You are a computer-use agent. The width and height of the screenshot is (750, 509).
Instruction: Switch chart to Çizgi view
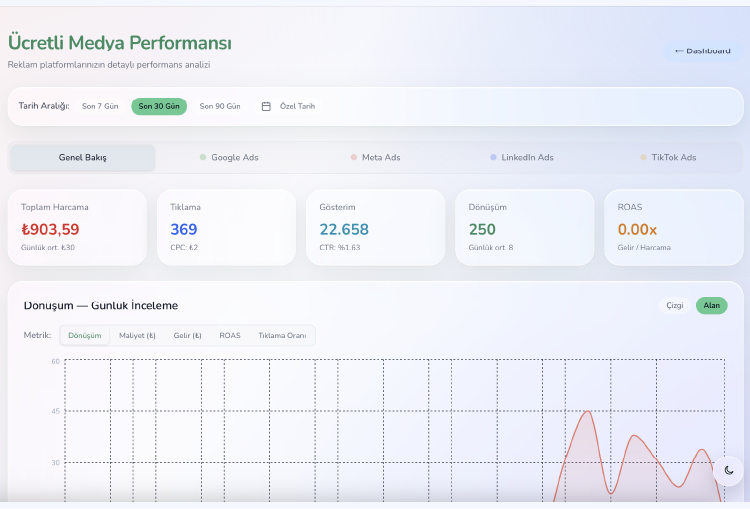pyautogui.click(x=674, y=305)
